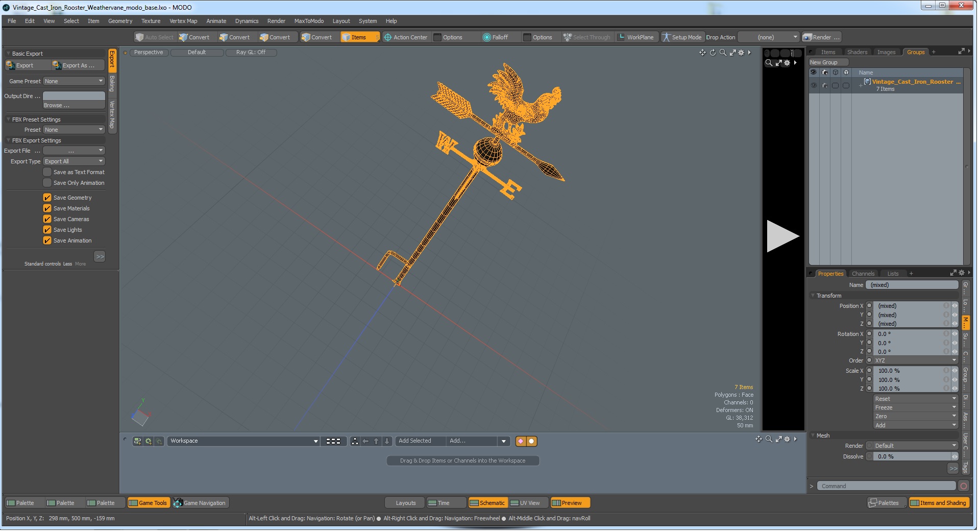Click the Browse button for output directory
The image size is (980, 531).
74,105
